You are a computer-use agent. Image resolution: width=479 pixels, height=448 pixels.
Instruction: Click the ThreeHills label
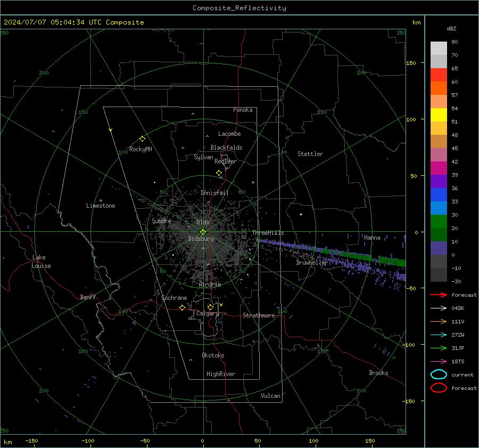tap(268, 233)
